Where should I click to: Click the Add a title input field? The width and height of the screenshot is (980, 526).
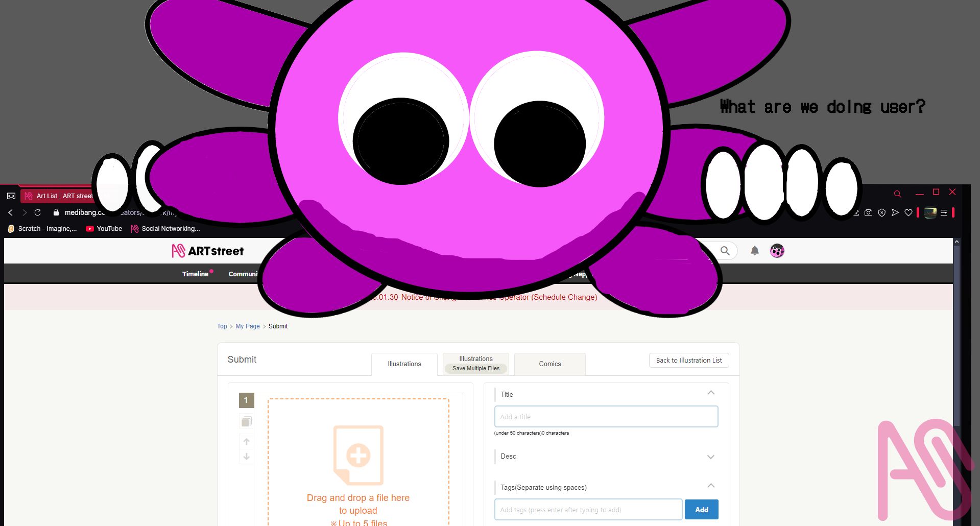[606, 417]
